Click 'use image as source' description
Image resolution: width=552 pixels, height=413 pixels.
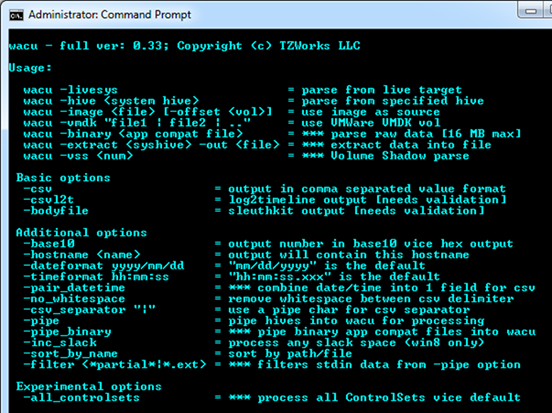click(x=371, y=112)
